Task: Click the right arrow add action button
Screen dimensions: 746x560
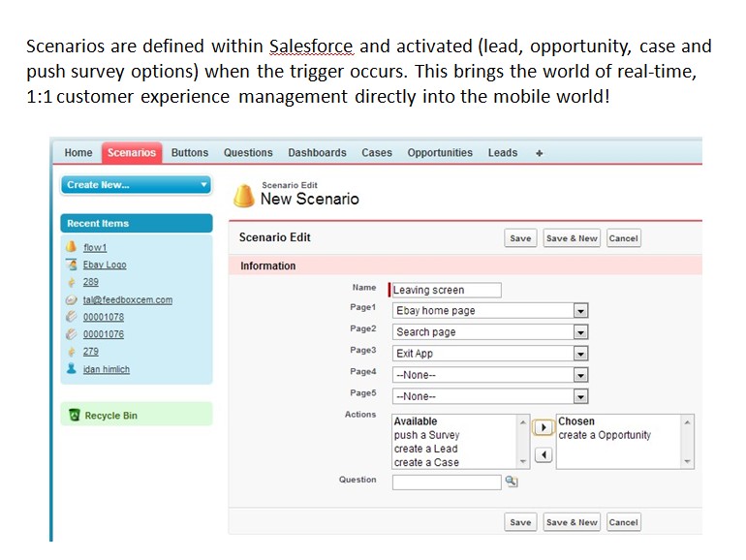Action: [x=543, y=427]
